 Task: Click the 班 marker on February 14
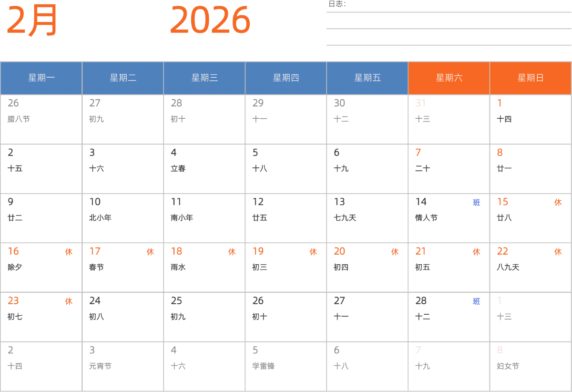click(x=476, y=203)
